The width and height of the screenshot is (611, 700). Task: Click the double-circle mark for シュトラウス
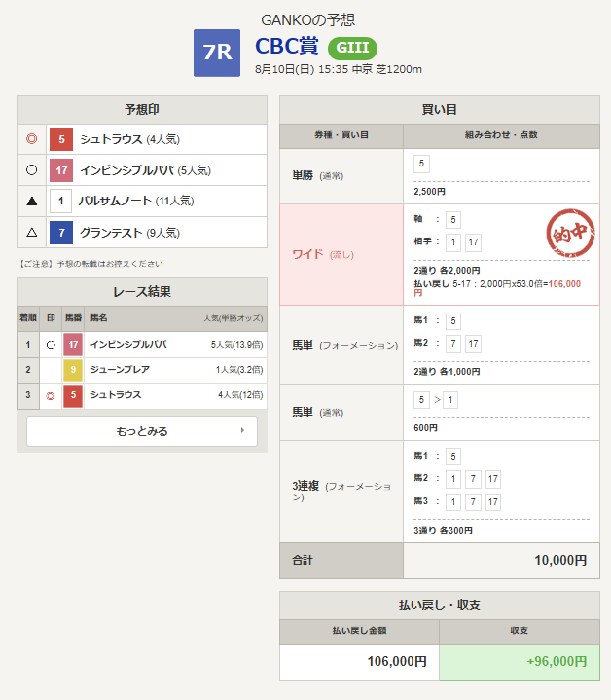click(32, 139)
